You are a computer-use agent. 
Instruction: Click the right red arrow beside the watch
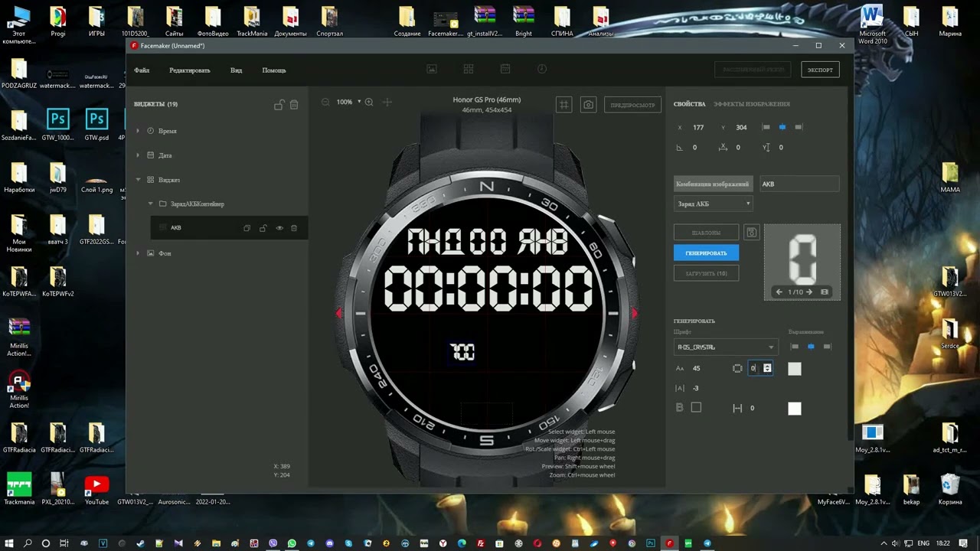pyautogui.click(x=634, y=313)
